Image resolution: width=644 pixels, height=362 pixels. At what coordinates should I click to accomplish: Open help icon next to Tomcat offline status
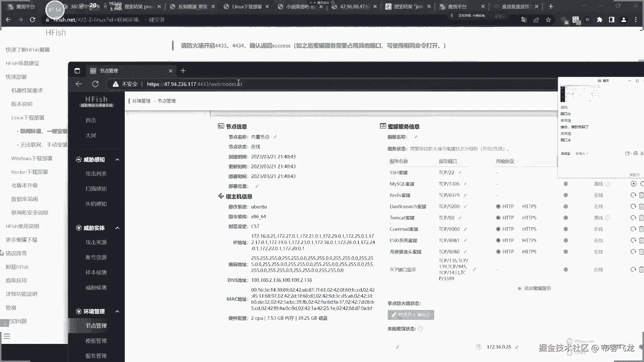click(607, 218)
